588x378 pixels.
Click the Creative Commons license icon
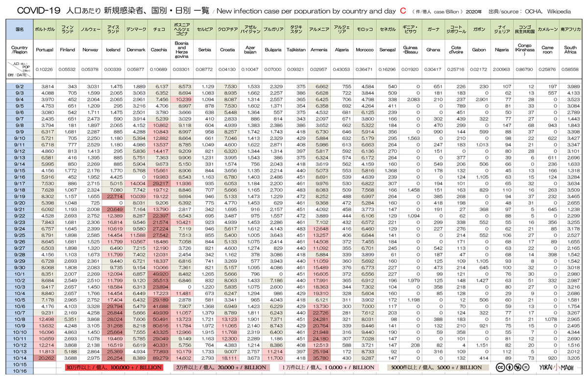tap(512, 367)
